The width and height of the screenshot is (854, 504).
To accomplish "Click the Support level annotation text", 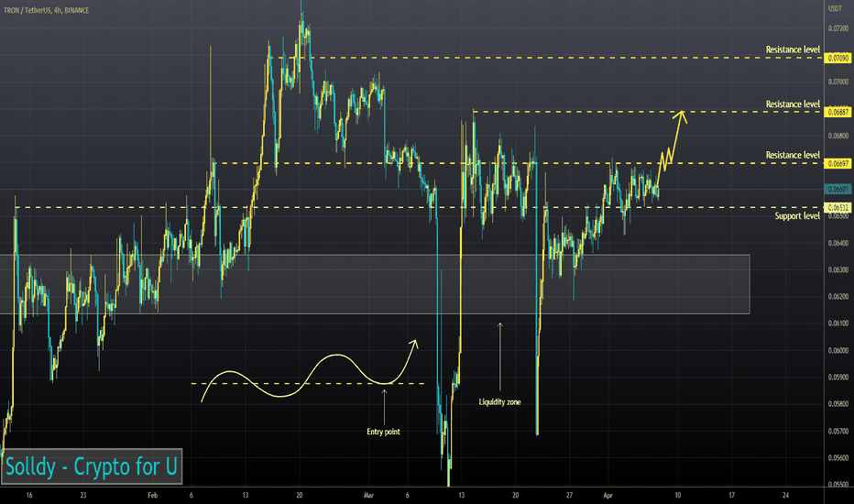I will pyautogui.click(x=797, y=216).
